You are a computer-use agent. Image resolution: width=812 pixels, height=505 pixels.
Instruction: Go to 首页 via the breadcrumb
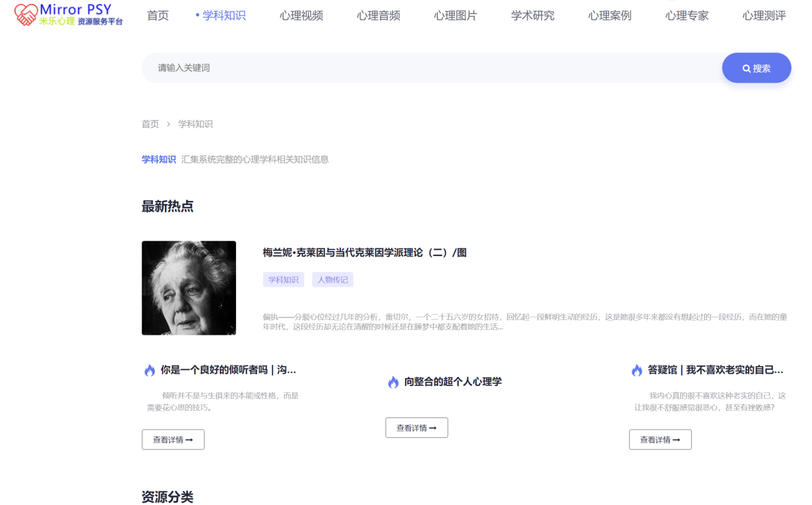click(150, 124)
